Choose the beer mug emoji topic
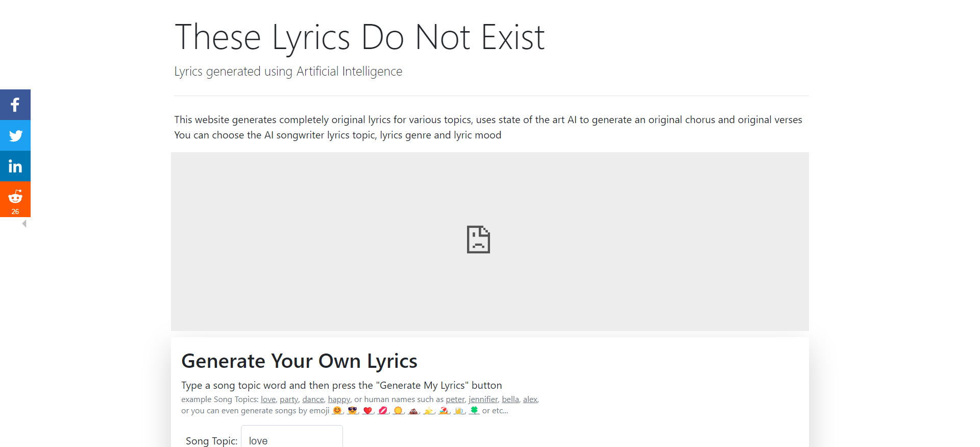The height and width of the screenshot is (447, 980). 459,410
